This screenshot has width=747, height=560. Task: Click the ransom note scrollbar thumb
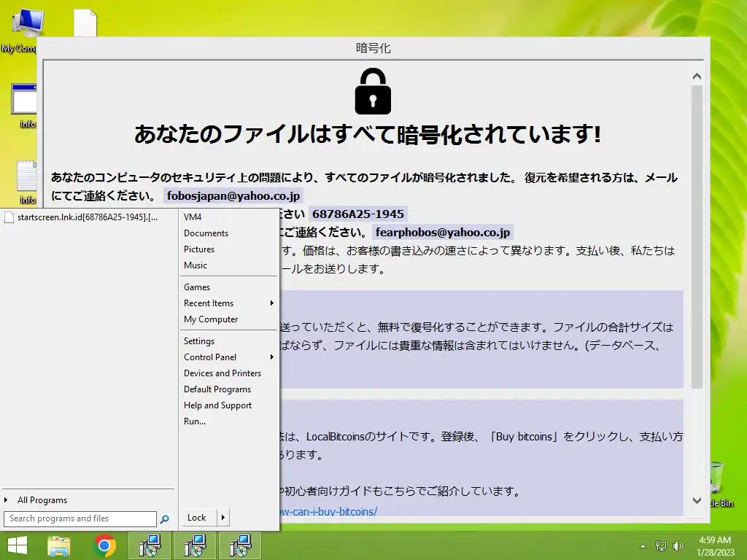point(697,237)
